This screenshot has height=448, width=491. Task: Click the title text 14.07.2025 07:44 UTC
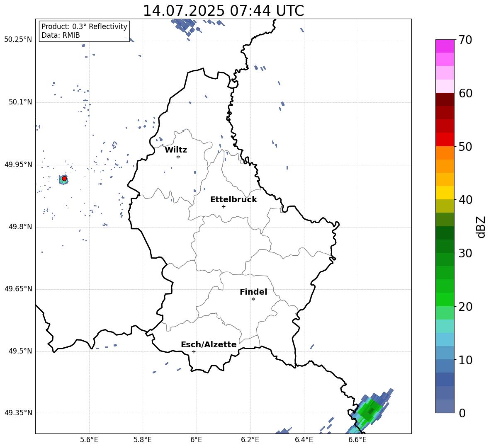coord(223,11)
